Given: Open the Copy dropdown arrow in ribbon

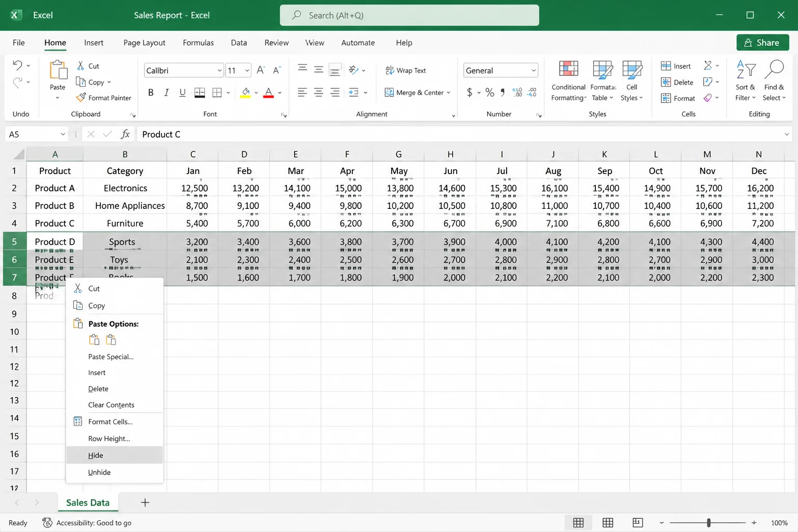Looking at the screenshot, I should pos(109,82).
